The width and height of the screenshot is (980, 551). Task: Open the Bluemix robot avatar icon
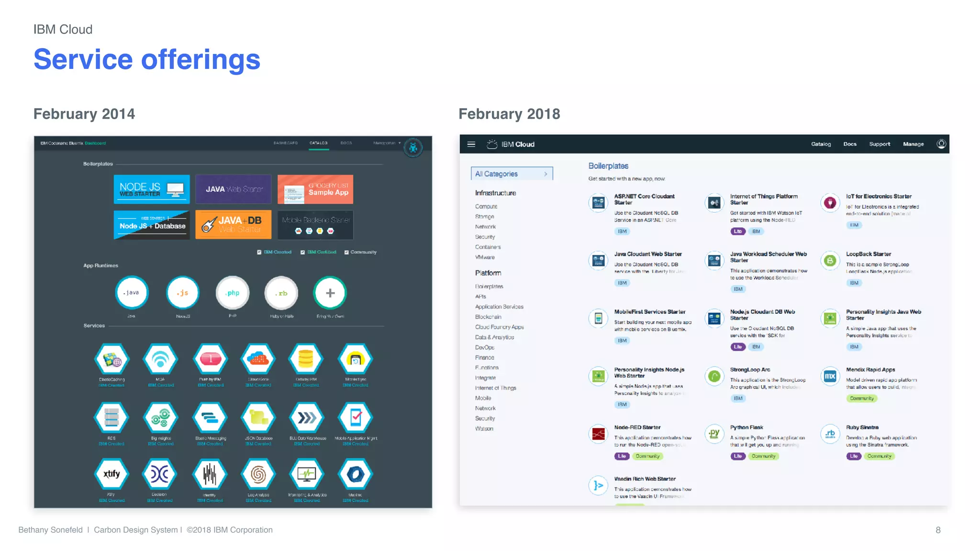(x=413, y=148)
